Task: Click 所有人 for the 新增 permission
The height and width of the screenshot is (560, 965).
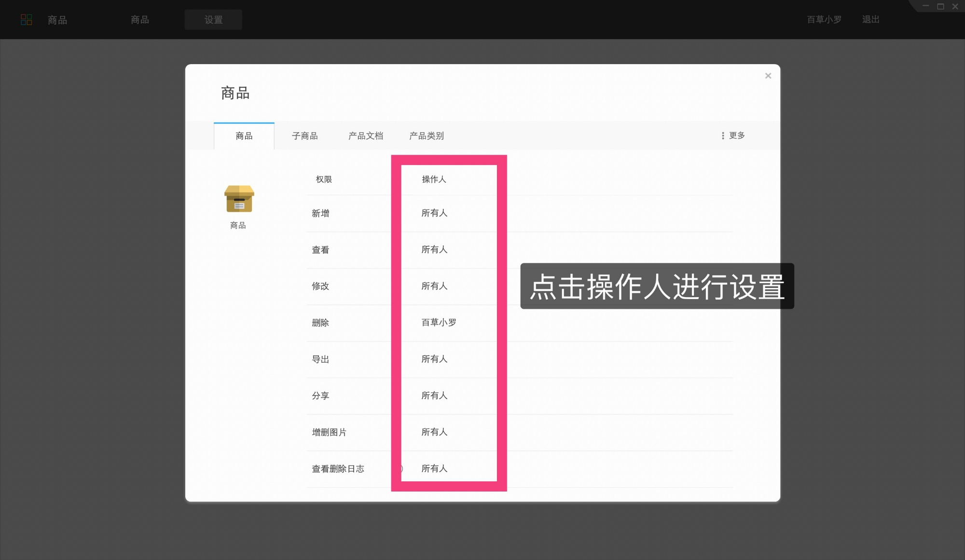Action: click(x=433, y=213)
